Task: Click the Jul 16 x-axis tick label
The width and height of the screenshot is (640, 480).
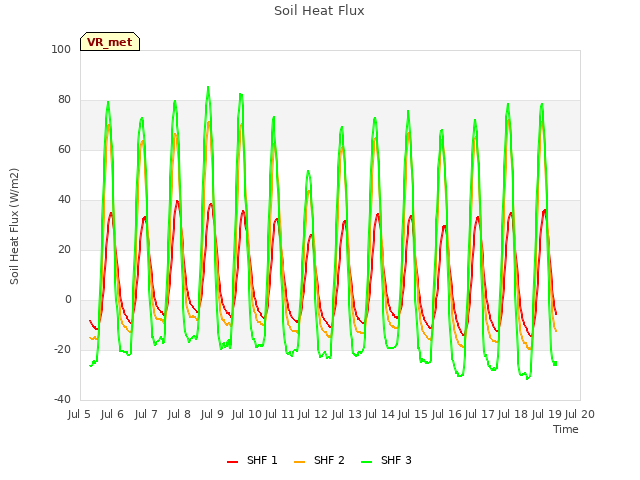Action: [x=447, y=414]
